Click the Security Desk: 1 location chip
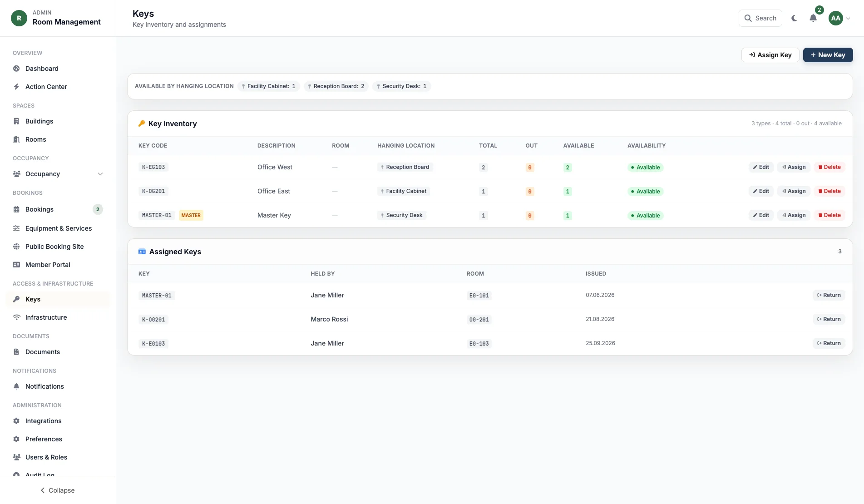 402,86
